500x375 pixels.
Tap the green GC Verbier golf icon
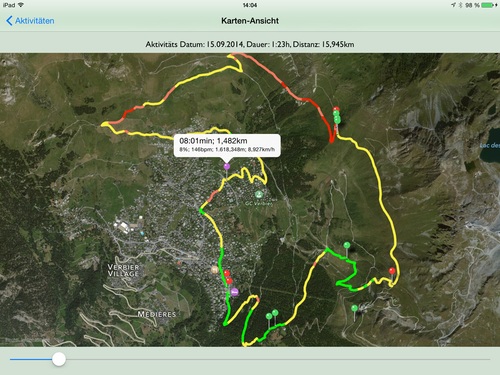click(x=259, y=194)
